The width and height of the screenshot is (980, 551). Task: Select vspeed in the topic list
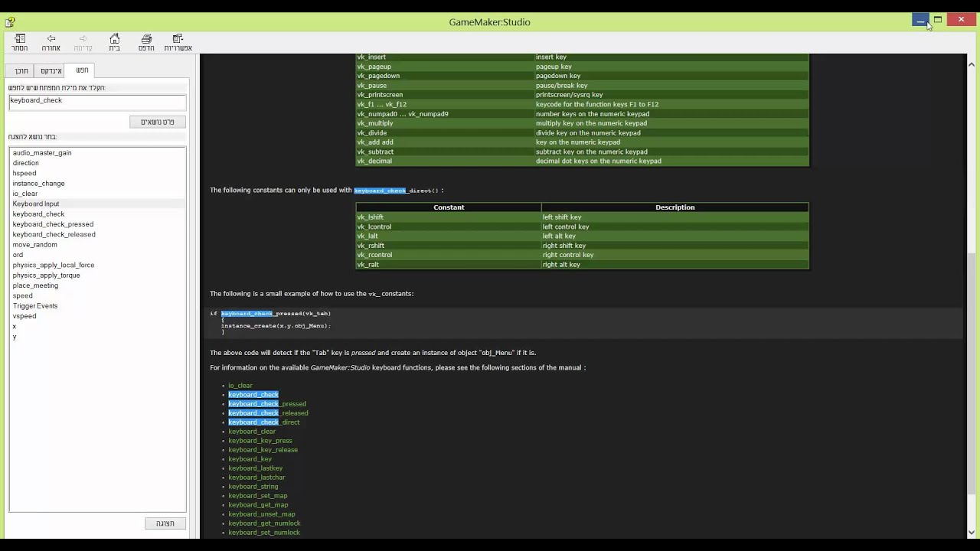pyautogui.click(x=24, y=316)
